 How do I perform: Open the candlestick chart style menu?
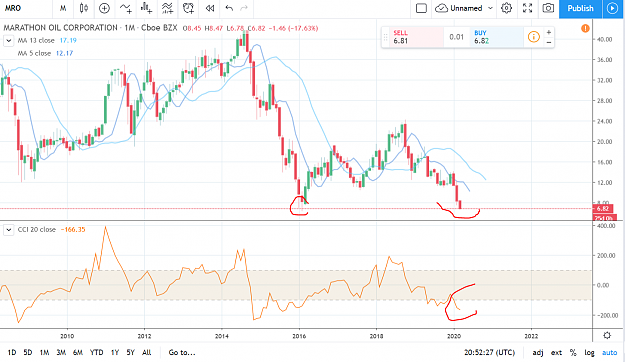click(83, 8)
